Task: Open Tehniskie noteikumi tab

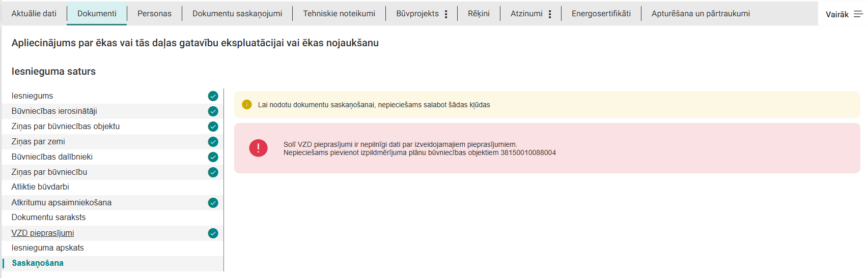Action: [339, 13]
